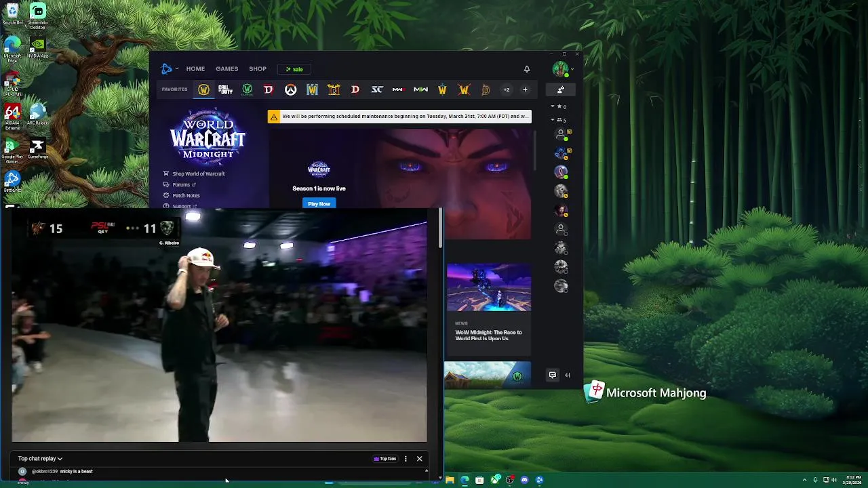Close the chat replay panel
868x488 pixels.
pos(419,459)
